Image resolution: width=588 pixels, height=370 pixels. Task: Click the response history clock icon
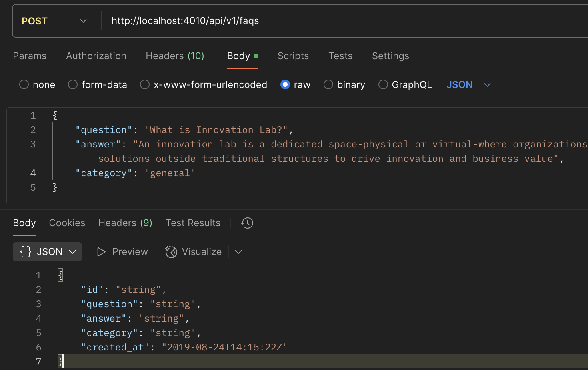click(x=247, y=223)
